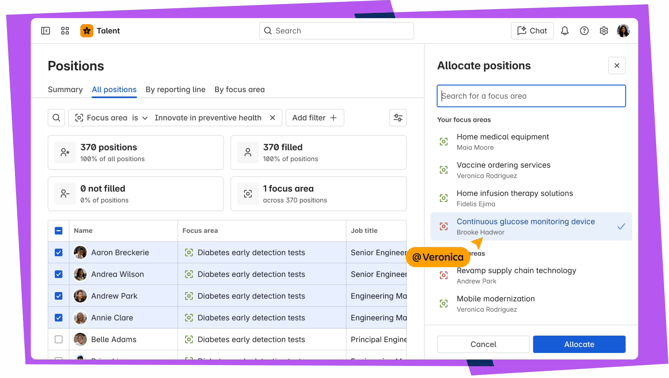
Task: Click Home infusion therapy solutions icon
Action: (444, 198)
